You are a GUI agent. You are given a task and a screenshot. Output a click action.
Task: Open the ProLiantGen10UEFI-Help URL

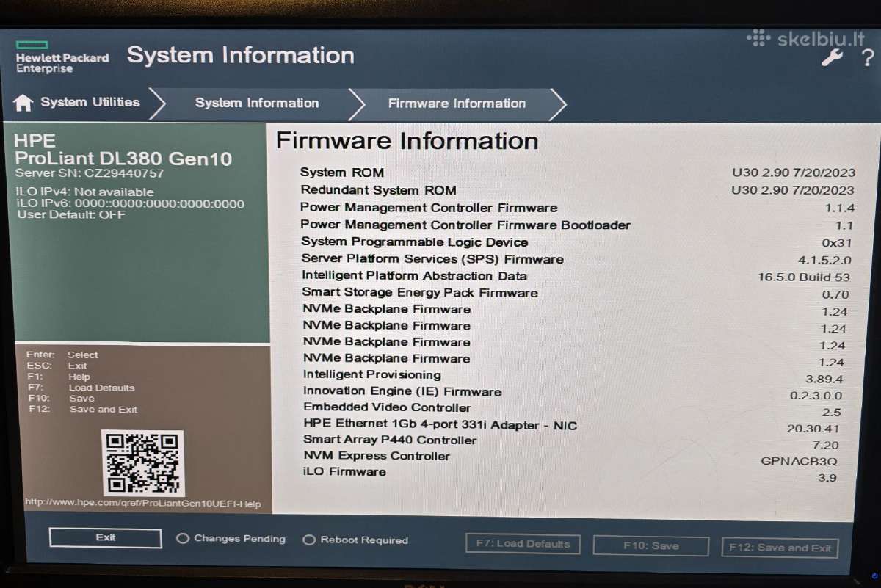click(142, 504)
